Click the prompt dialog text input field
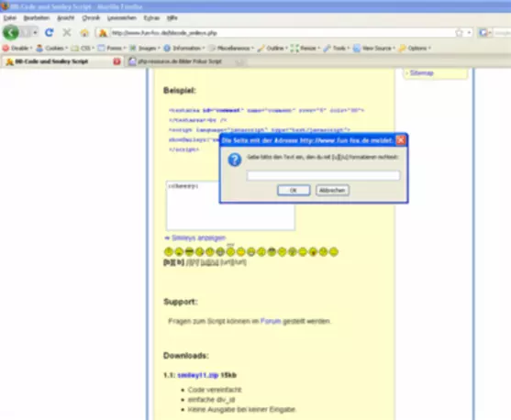Screen dimensions: 511x420 click(323, 176)
